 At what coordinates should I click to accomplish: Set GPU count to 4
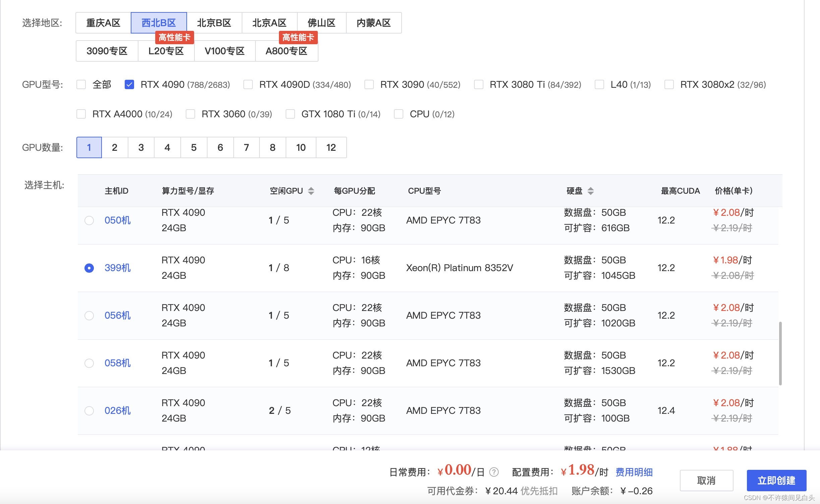[167, 147]
